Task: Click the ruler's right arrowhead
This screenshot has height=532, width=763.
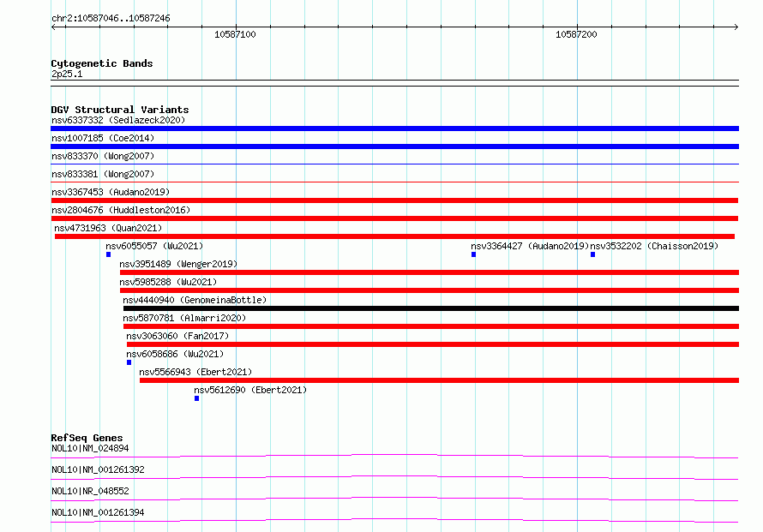Action: [736, 27]
